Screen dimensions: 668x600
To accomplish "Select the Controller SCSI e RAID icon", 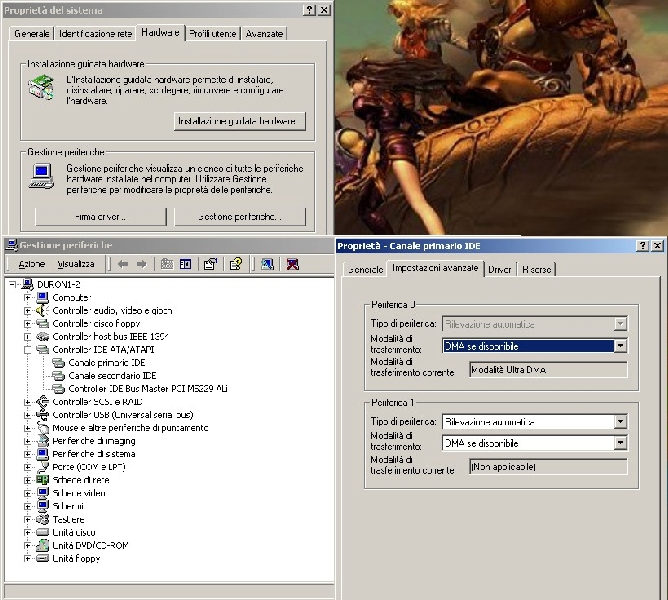I will pos(43,402).
